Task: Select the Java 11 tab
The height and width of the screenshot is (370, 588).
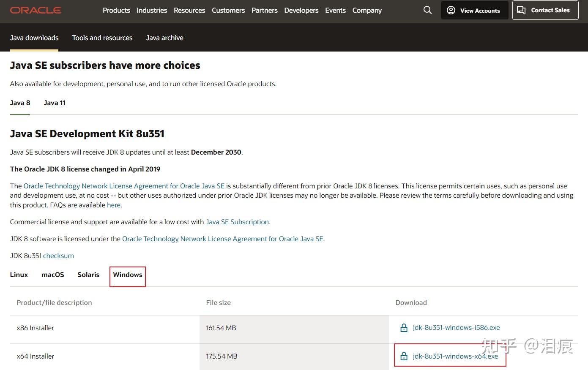Action: (55, 103)
